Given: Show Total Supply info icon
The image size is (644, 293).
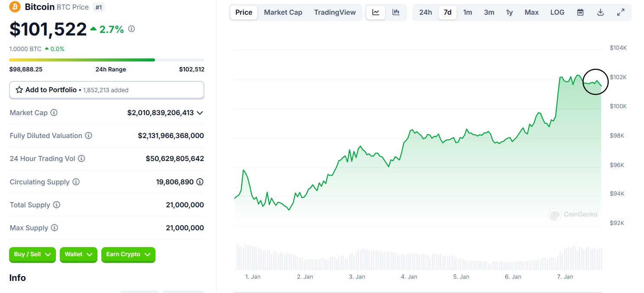Looking at the screenshot, I should pos(56,205).
